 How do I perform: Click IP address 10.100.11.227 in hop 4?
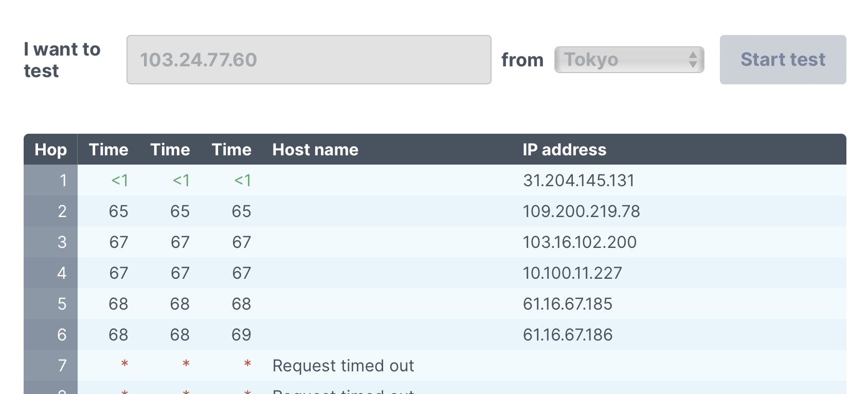pyautogui.click(x=572, y=273)
